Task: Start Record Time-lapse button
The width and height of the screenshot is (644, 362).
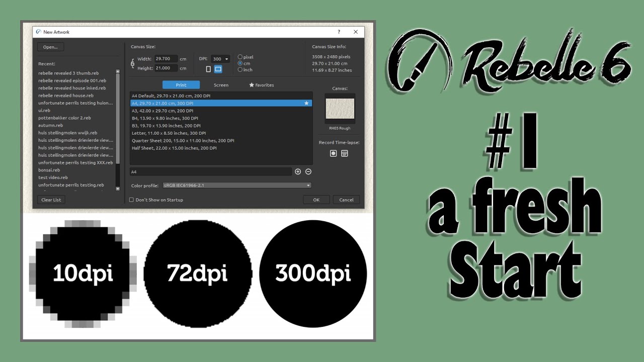Action: click(x=333, y=153)
